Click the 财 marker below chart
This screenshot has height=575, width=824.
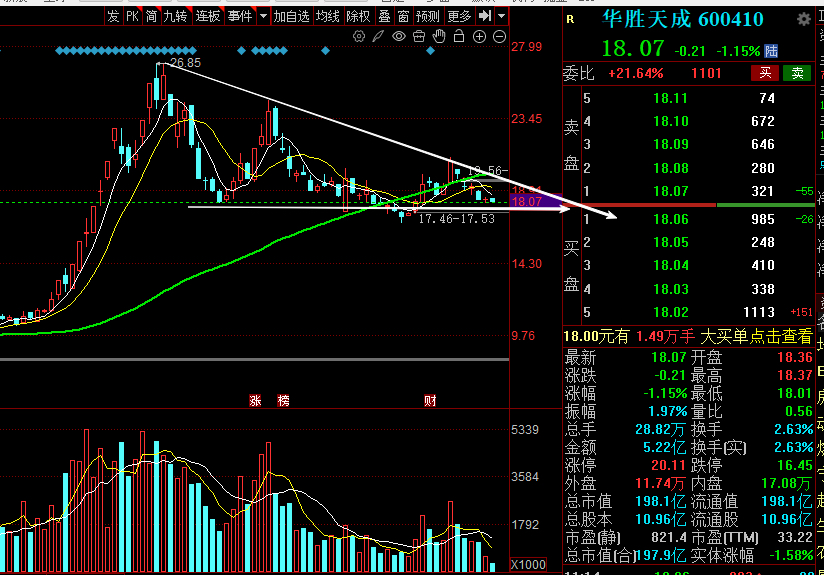click(x=430, y=401)
